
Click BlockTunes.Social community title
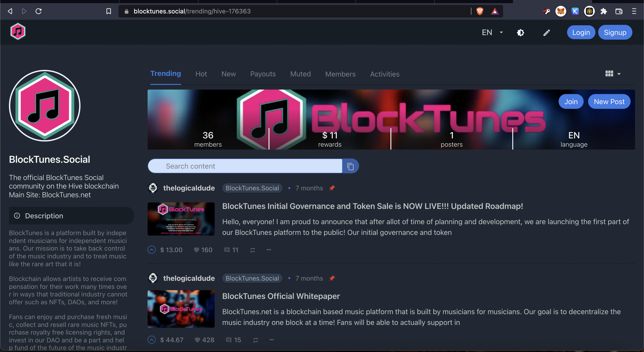click(x=49, y=159)
